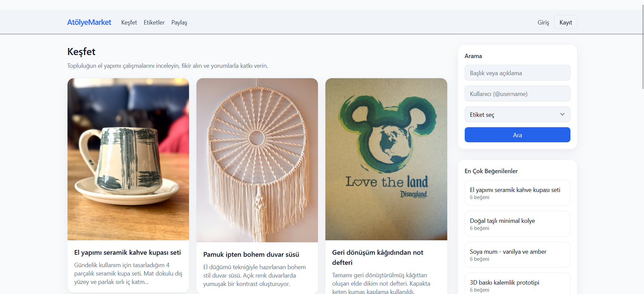This screenshot has height=294, width=644.
Task: Click the Giriş login link
Action: tap(543, 22)
